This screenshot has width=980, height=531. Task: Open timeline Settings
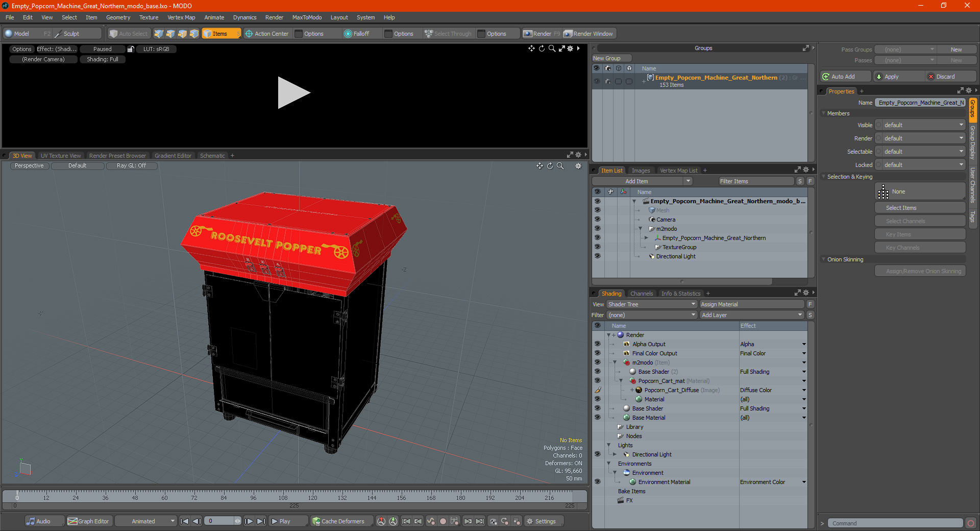pos(545,521)
